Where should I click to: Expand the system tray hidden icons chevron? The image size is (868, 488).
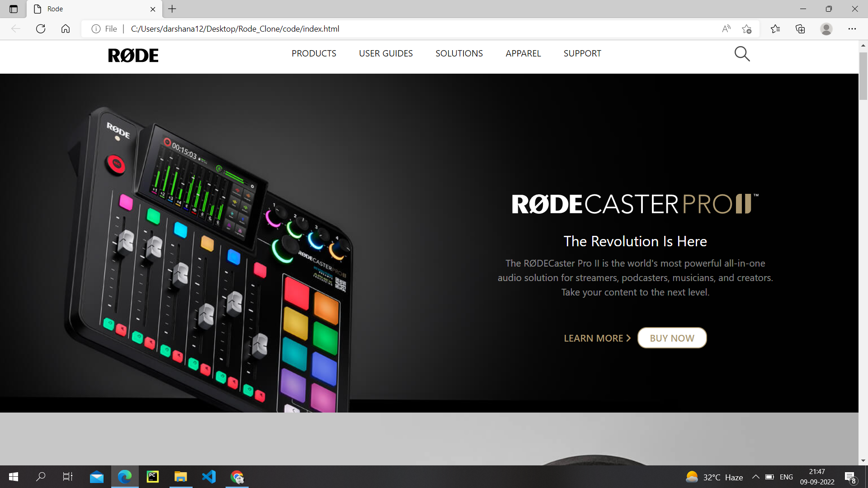(755, 477)
